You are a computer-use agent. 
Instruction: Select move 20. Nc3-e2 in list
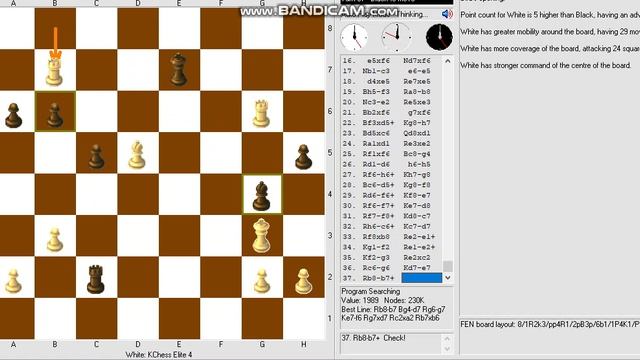pyautogui.click(x=376, y=102)
